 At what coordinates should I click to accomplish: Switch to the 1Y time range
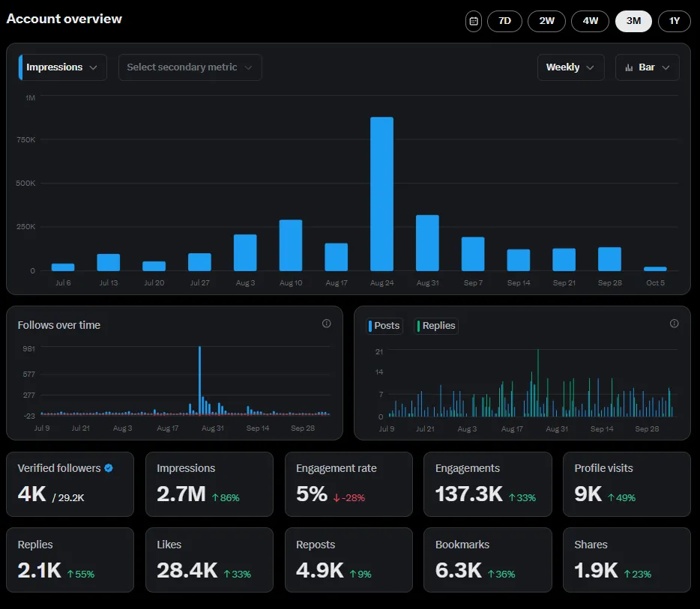tap(674, 21)
